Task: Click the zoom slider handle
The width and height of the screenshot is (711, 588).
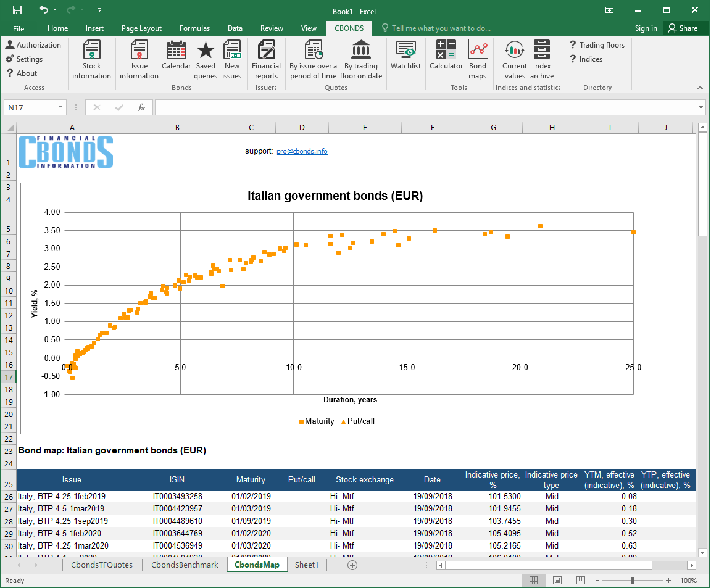Action: click(633, 581)
